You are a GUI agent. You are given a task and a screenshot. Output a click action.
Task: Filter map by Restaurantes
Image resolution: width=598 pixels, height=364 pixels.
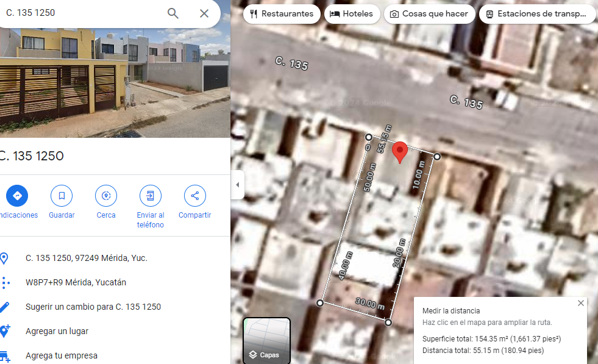pos(282,14)
